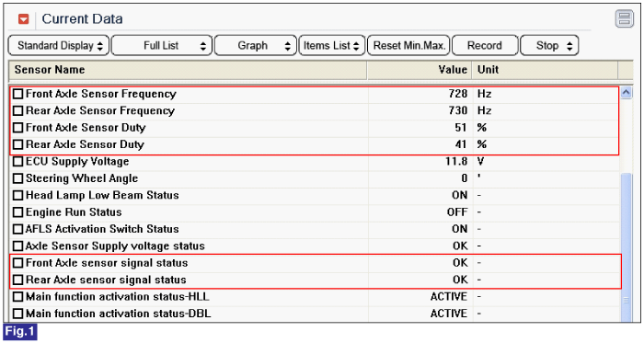This screenshot has height=343, width=644.
Task: Click the scrollbar up arrow
Action: [626, 92]
